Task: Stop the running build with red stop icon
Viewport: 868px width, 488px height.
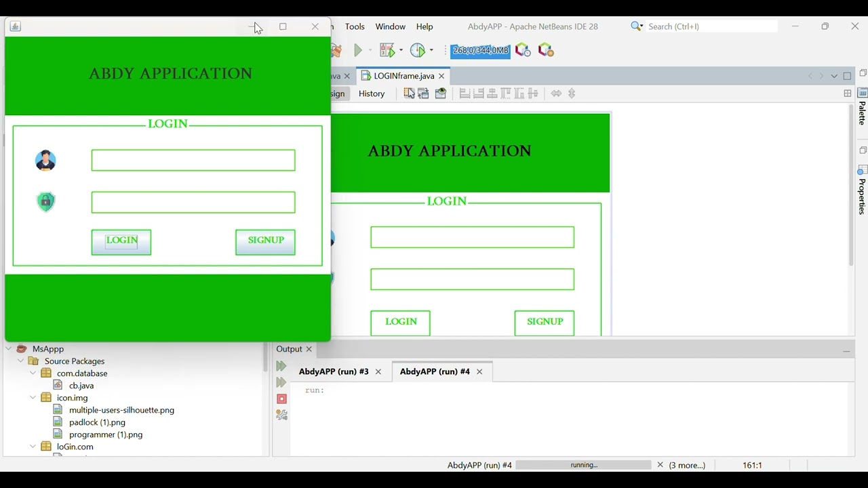Action: 281,399
